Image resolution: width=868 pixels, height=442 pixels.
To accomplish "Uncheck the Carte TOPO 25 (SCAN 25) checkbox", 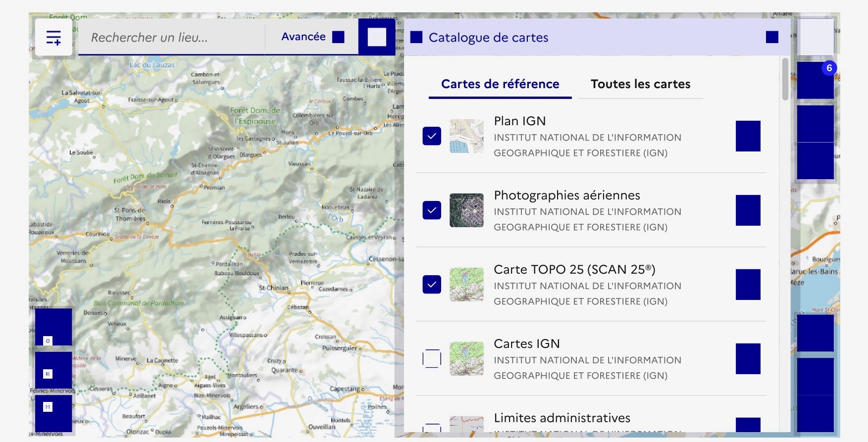I will (x=432, y=285).
